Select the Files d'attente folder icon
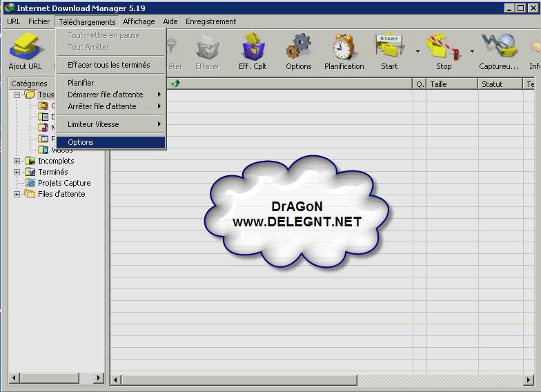Screen dimensions: 541x392 [x=30, y=194]
